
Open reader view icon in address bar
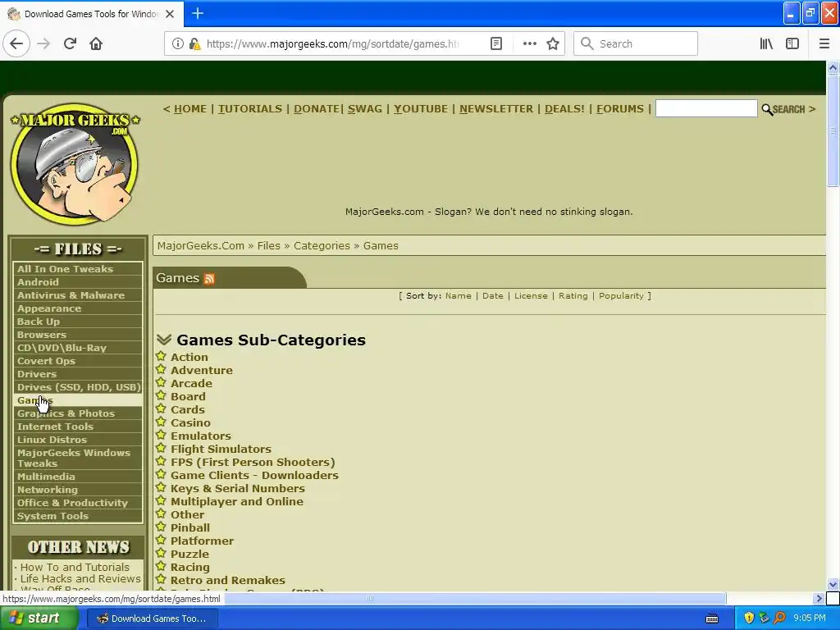pos(496,43)
